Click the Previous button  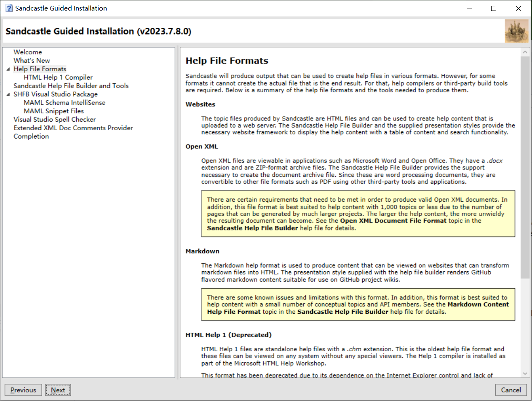23,390
